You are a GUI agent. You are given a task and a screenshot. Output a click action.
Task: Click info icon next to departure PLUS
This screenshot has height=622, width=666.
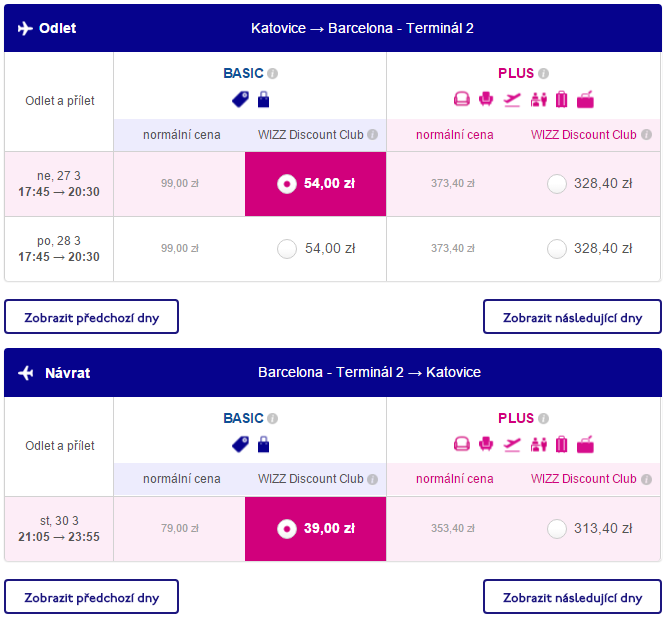coord(543,74)
